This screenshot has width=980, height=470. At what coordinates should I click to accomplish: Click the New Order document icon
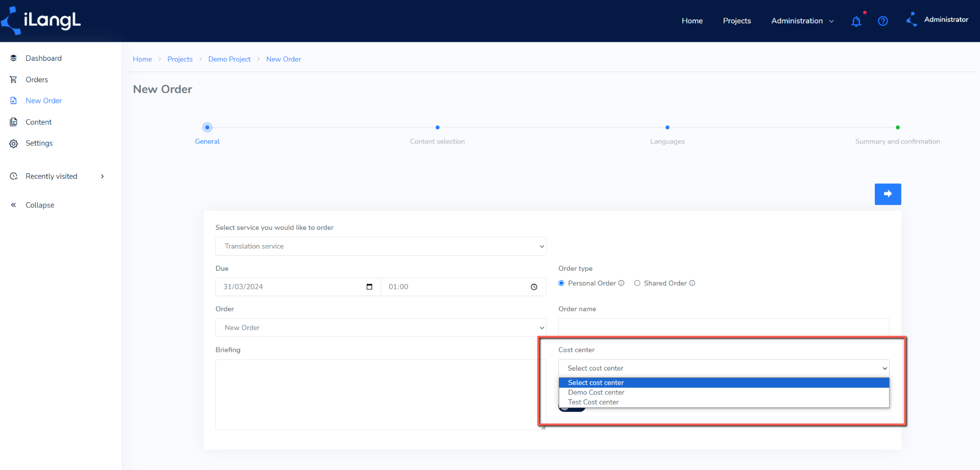pos(14,100)
